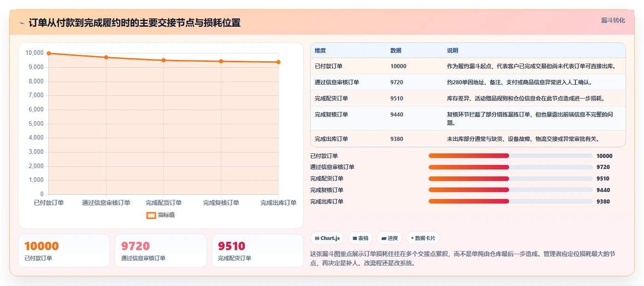Image resolution: width=644 pixels, height=286 pixels.
Task: Click the lightning icon beside the title
Action: point(22,23)
